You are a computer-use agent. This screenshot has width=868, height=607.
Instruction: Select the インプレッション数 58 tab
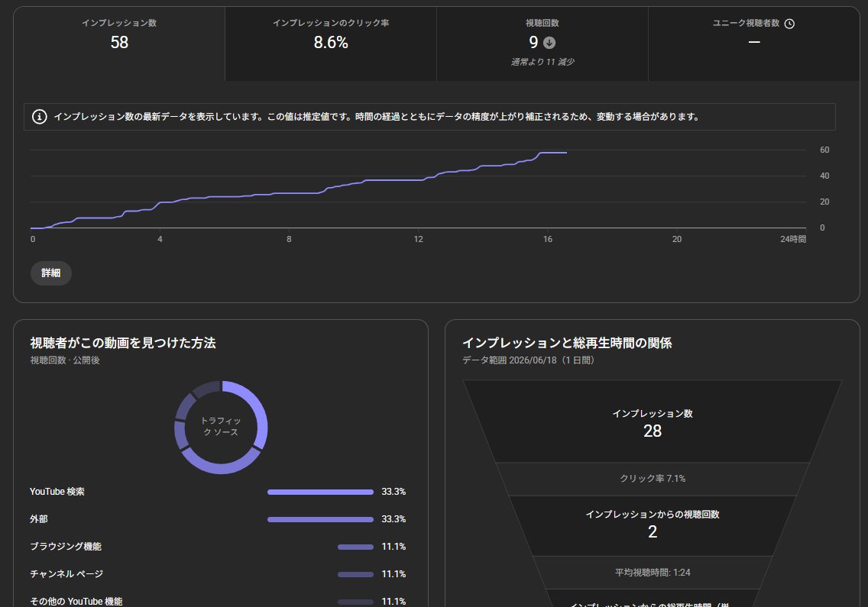(x=119, y=44)
